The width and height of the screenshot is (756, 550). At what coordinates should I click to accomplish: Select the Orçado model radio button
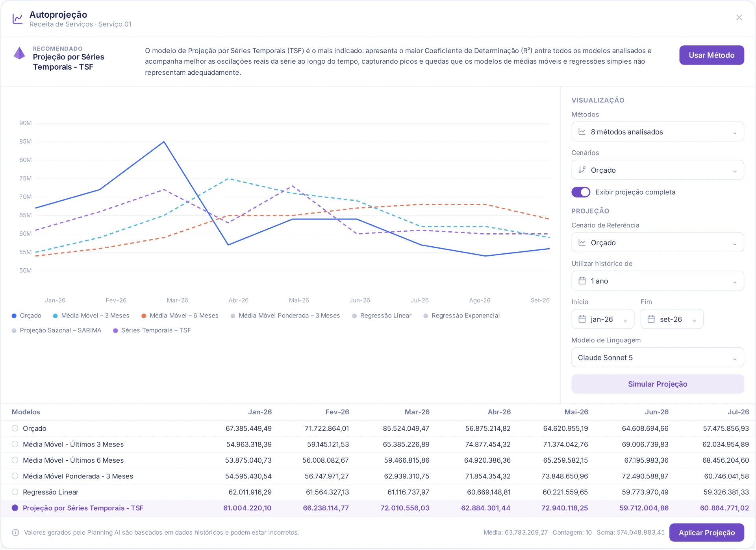coord(15,428)
